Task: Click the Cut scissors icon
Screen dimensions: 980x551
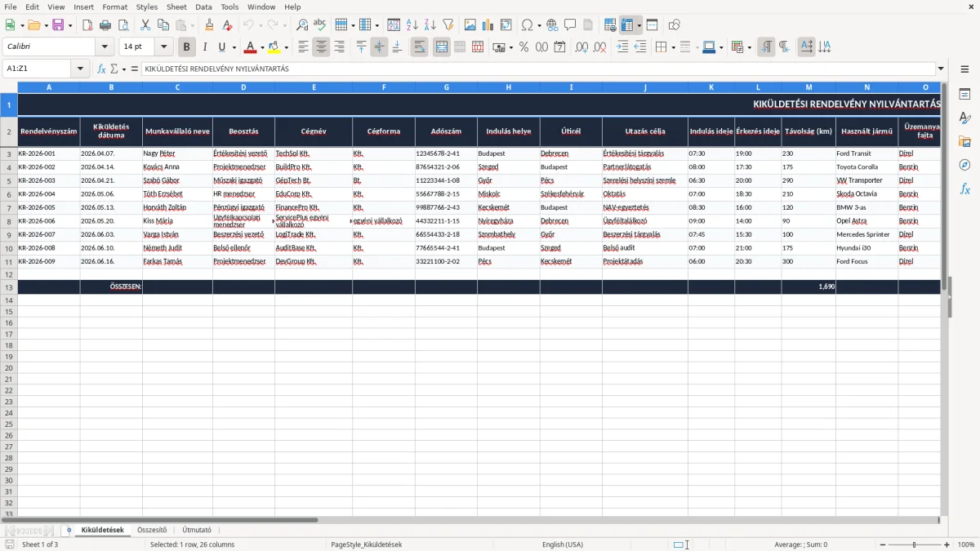Action: (145, 25)
